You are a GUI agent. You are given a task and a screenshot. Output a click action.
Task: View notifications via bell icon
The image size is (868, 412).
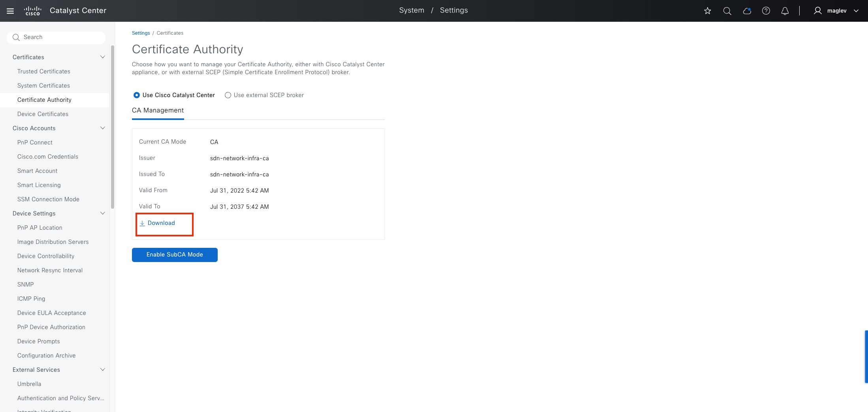tap(785, 11)
